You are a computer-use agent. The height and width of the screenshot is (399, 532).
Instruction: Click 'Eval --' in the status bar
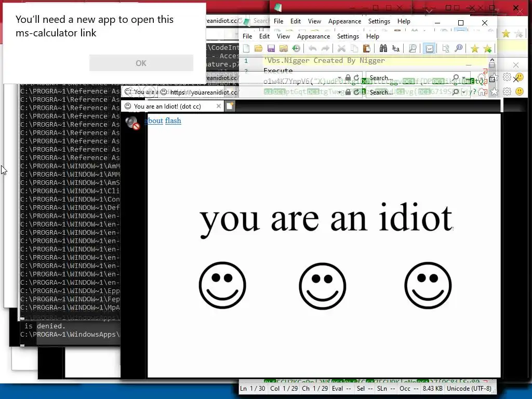[x=341, y=389]
